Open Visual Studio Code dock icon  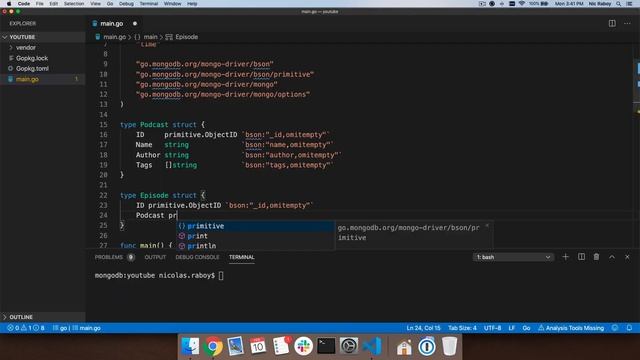[372, 346]
